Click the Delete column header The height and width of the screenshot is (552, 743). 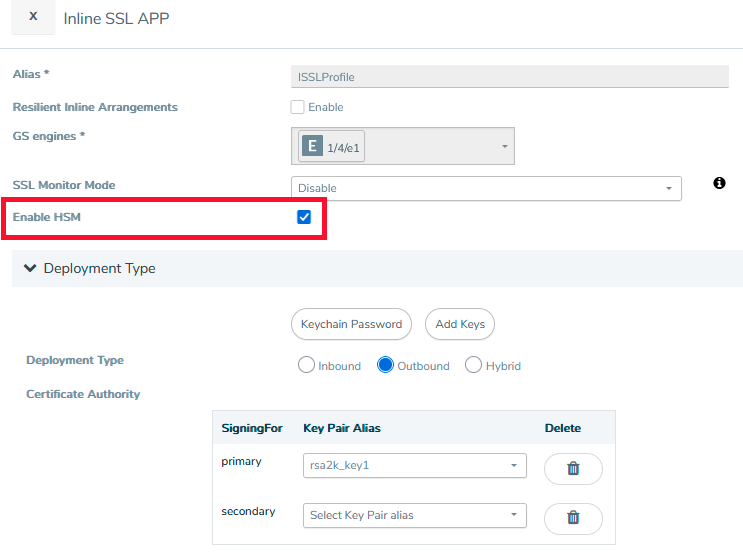[x=562, y=428]
